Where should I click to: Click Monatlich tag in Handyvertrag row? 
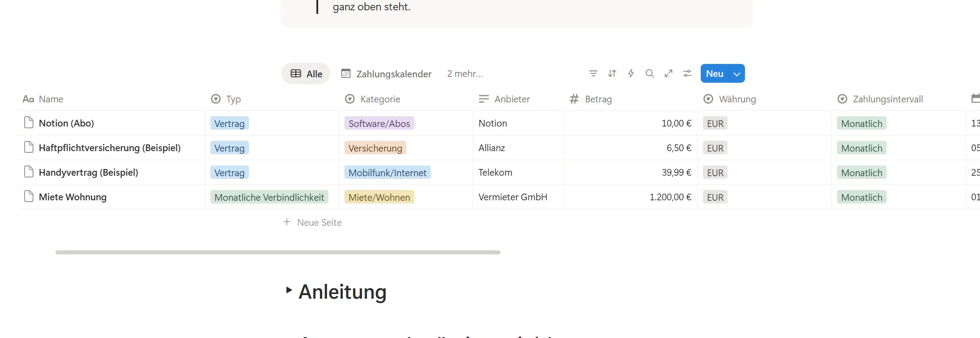(862, 173)
